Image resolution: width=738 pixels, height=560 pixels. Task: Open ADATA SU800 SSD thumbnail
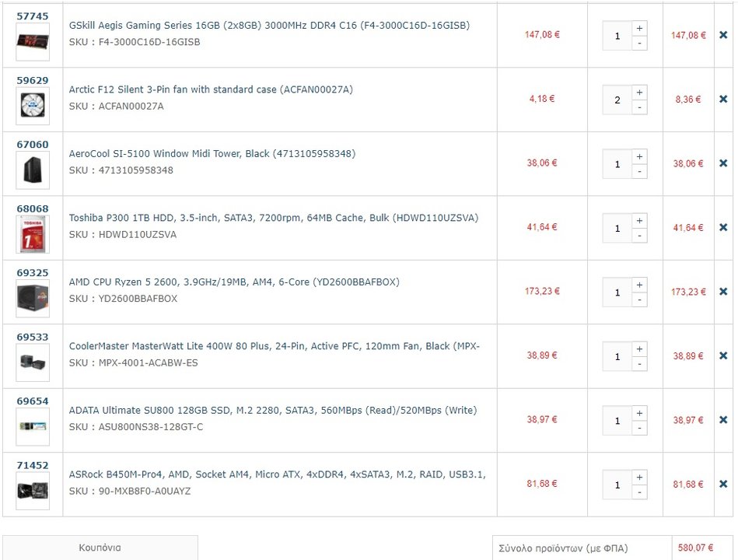(33, 427)
